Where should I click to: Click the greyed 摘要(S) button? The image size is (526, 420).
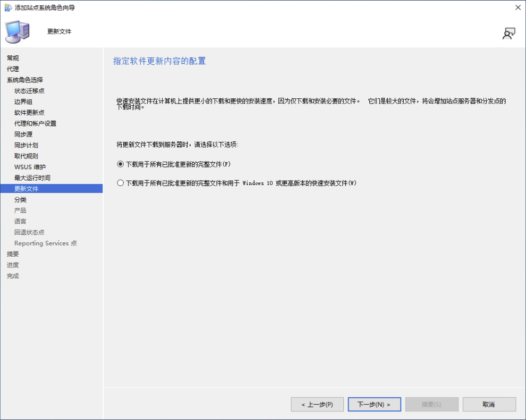(432, 404)
